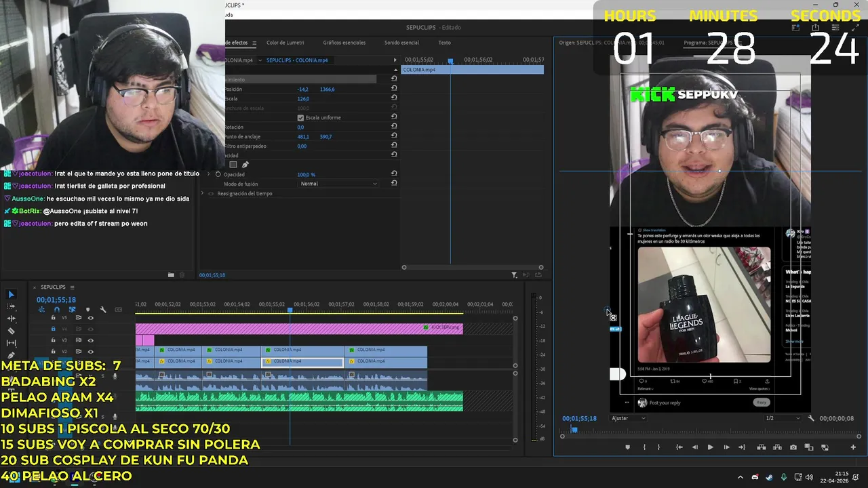The height and width of the screenshot is (488, 868).
Task: Toggle captions CC button in timeline
Action: [x=119, y=310]
